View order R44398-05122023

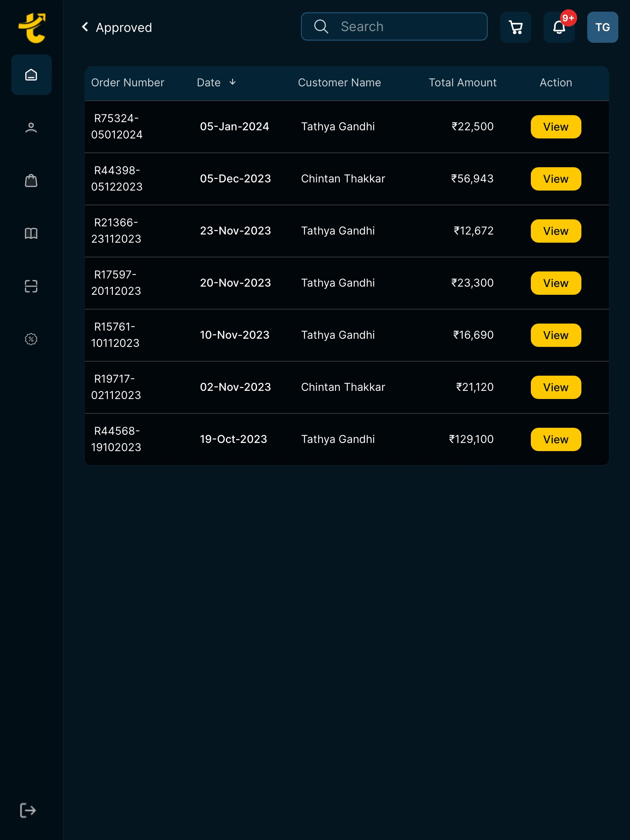[556, 179]
